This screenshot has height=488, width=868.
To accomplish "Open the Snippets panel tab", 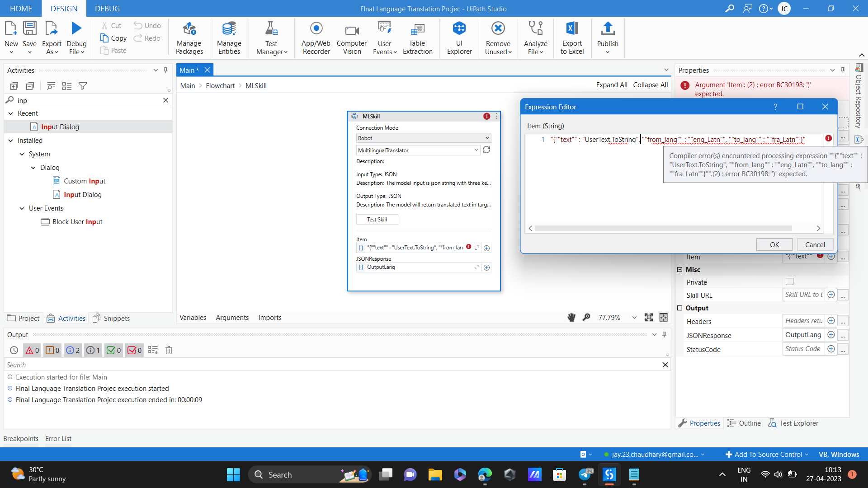I will (111, 318).
